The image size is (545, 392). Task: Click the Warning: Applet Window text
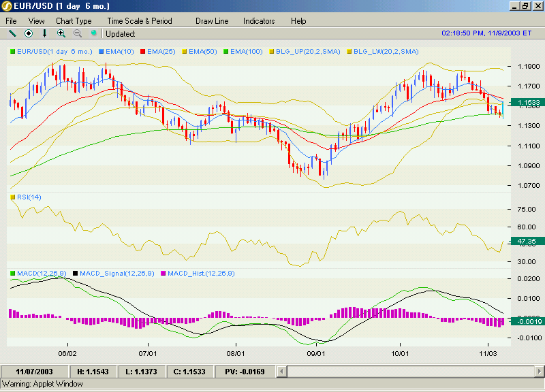point(42,384)
